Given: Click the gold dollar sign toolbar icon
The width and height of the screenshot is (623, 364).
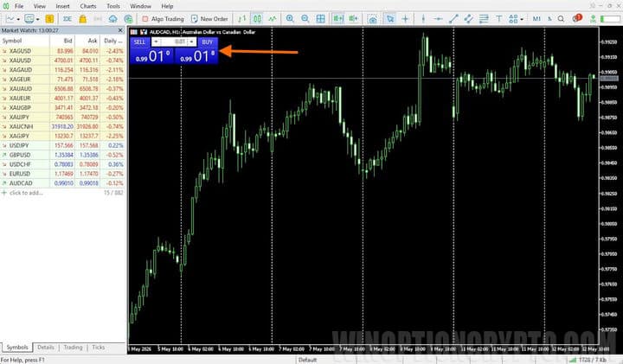Looking at the screenshot, I should pyautogui.click(x=49, y=19).
